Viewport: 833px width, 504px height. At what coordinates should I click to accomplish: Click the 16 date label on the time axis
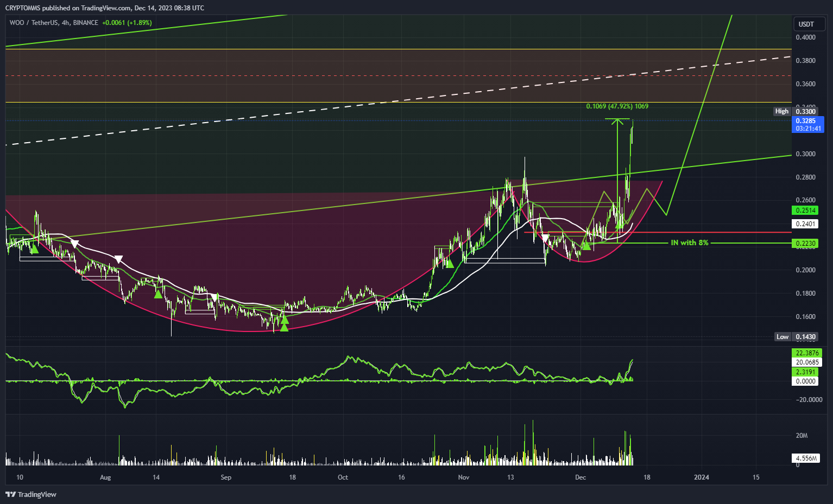tap(401, 477)
